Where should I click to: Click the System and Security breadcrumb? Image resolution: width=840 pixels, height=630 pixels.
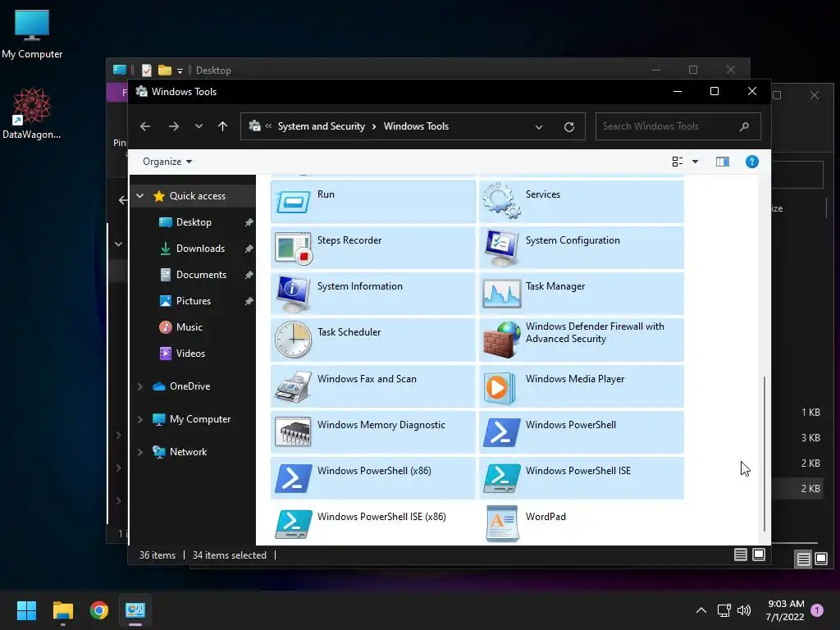click(x=321, y=126)
